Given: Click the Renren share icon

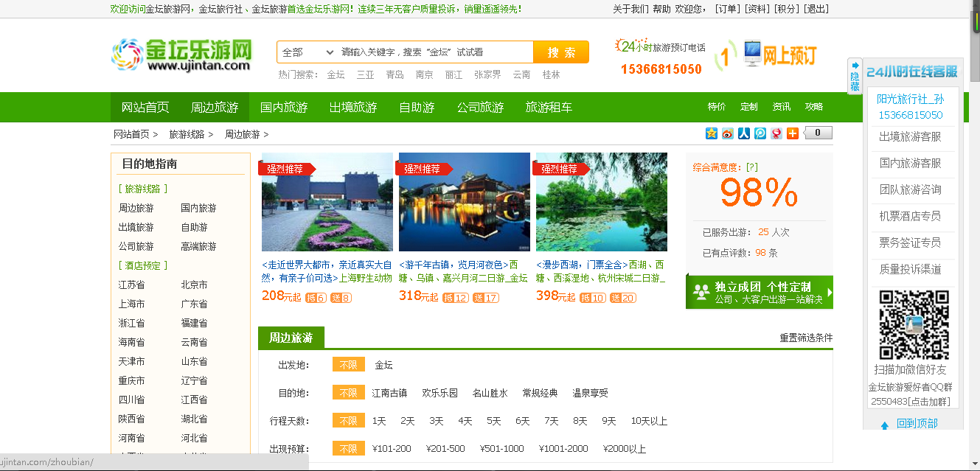Looking at the screenshot, I should coord(744,133).
